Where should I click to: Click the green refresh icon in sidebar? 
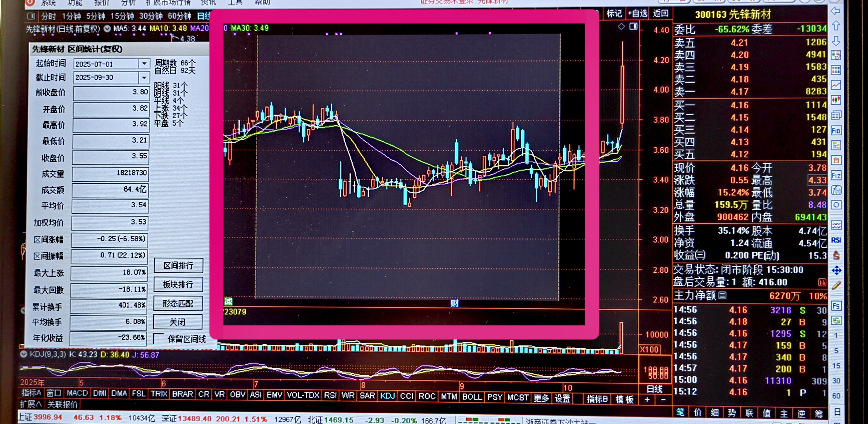pos(836,321)
